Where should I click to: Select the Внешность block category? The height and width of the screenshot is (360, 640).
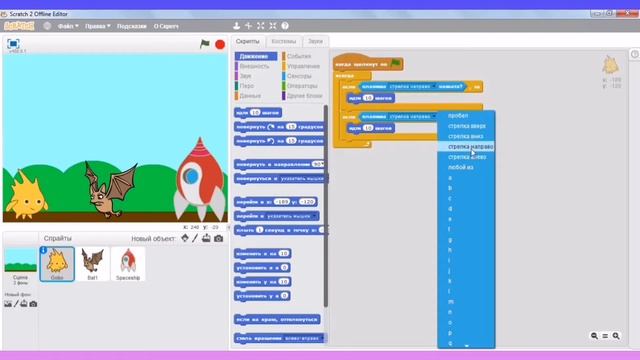(254, 66)
